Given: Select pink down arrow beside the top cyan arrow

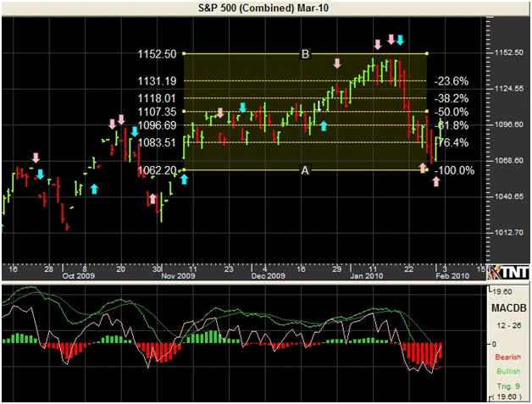Looking at the screenshot, I should pyautogui.click(x=391, y=39).
